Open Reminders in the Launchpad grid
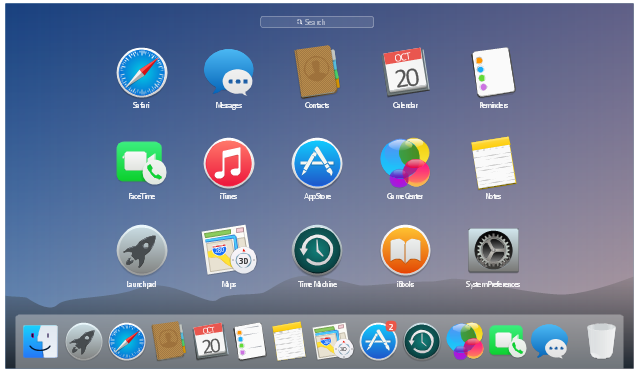The width and height of the screenshot is (640, 371). [493, 72]
